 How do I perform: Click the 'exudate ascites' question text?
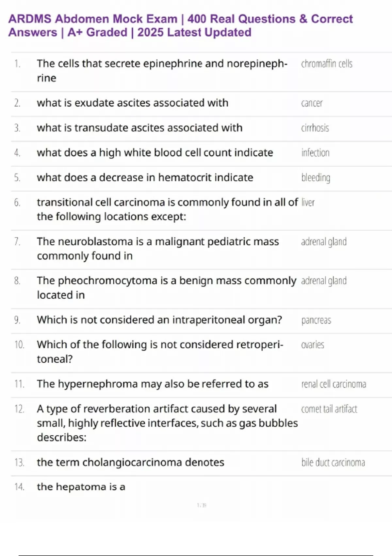(132, 103)
